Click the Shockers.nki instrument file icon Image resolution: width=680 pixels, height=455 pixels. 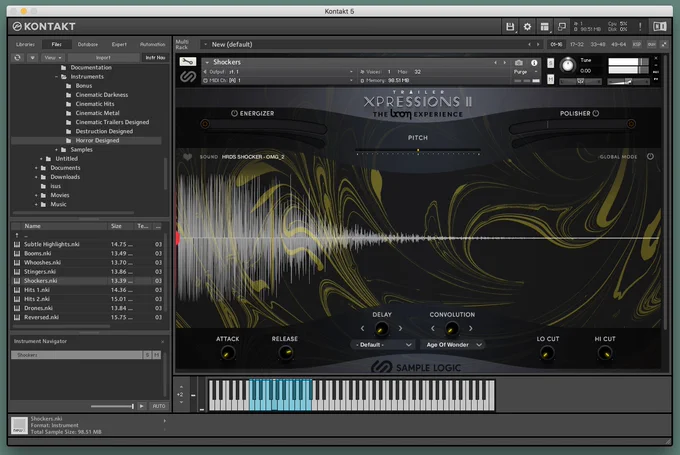(17, 281)
